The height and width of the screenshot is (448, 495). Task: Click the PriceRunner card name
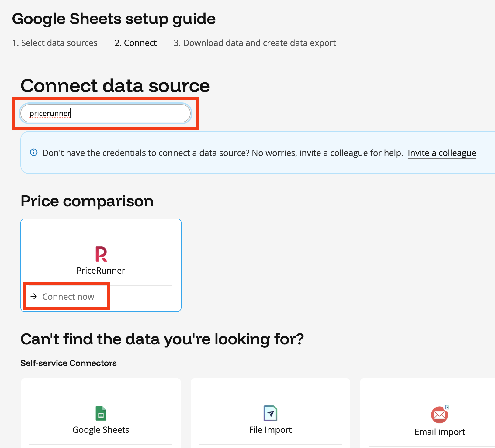point(101,271)
